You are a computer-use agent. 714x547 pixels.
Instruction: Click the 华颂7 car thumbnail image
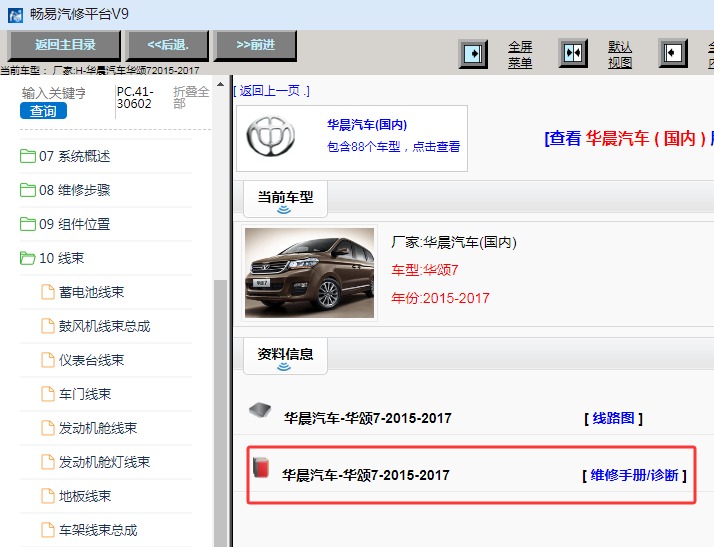coord(309,273)
